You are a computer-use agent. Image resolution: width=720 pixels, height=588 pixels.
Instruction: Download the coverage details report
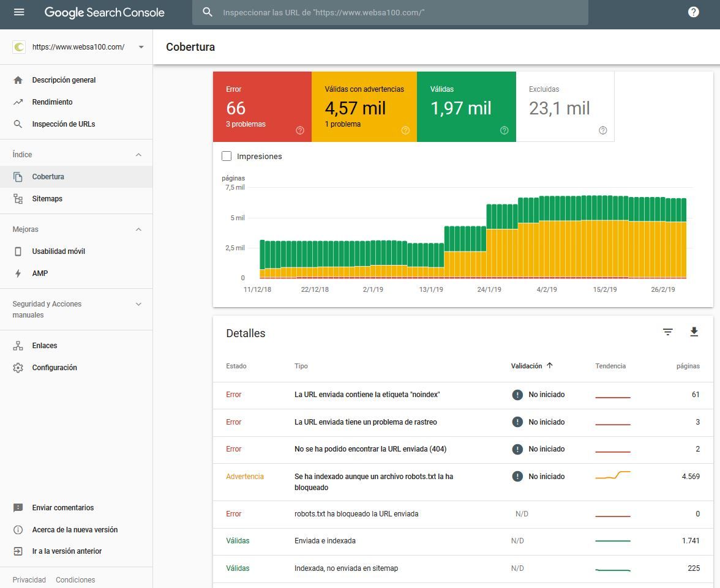tap(694, 332)
